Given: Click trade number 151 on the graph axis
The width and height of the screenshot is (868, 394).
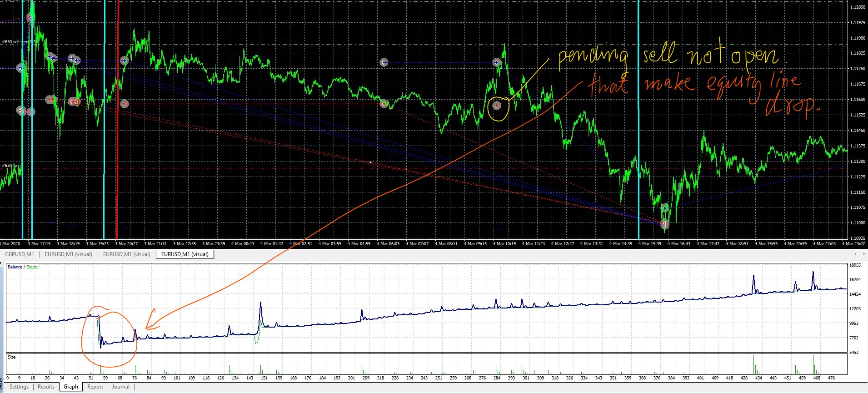Looking at the screenshot, I should pyautogui.click(x=264, y=378).
